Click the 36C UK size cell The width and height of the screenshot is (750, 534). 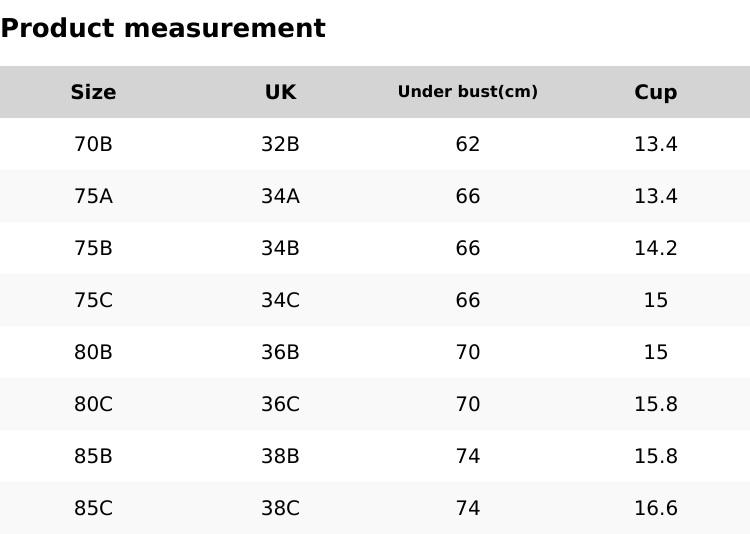click(x=280, y=404)
